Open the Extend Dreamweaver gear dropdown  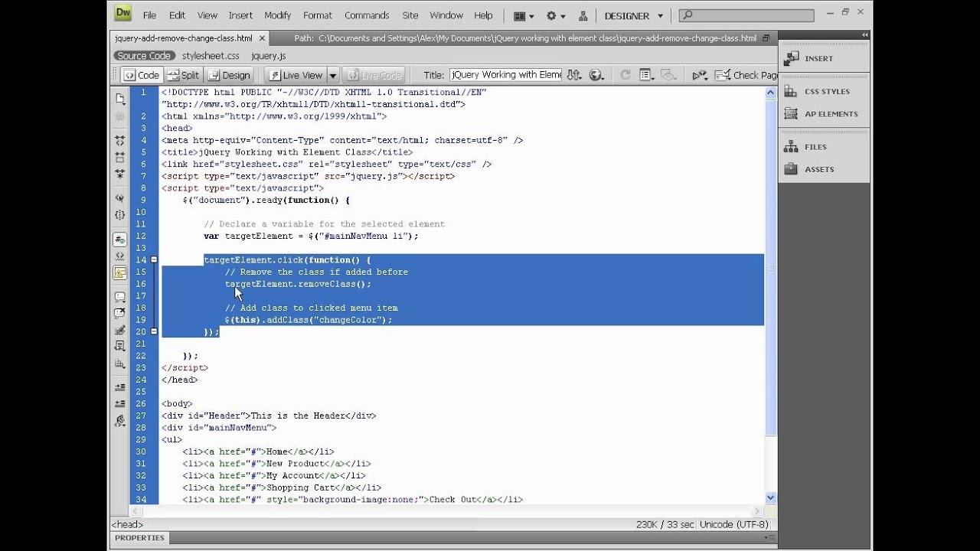(556, 15)
